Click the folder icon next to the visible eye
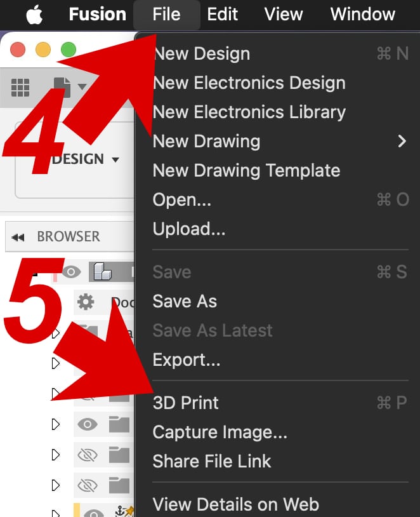This screenshot has width=420, height=517. pos(119,424)
